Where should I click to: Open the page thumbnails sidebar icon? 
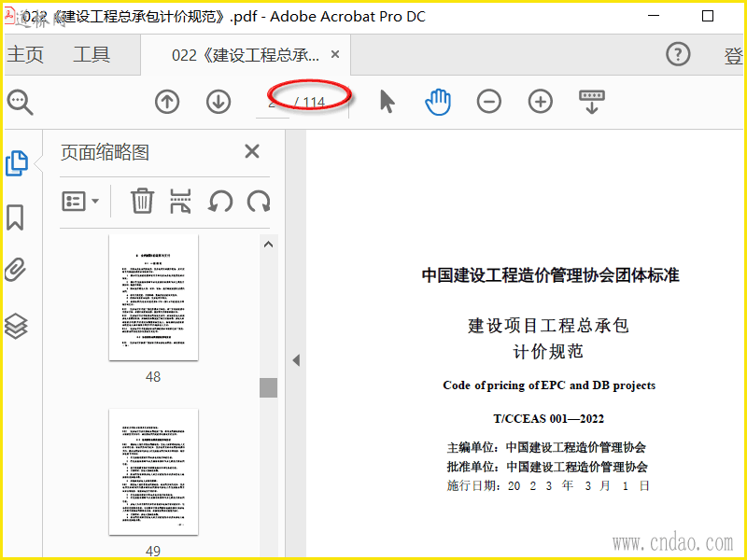(x=17, y=163)
